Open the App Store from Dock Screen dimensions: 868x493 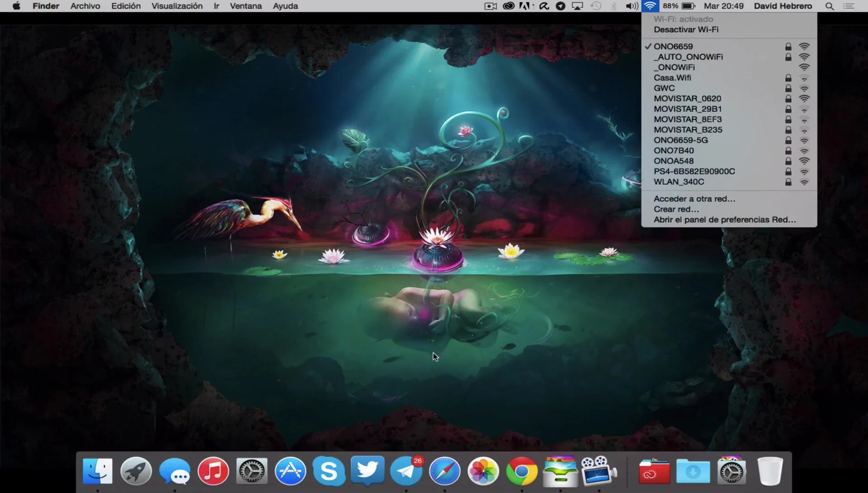click(x=290, y=471)
